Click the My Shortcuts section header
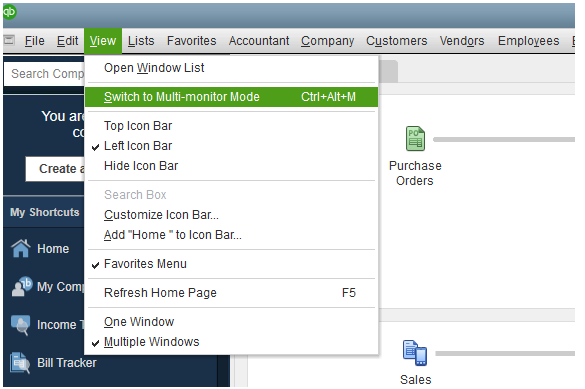This screenshot has height=389, width=585. [44, 212]
